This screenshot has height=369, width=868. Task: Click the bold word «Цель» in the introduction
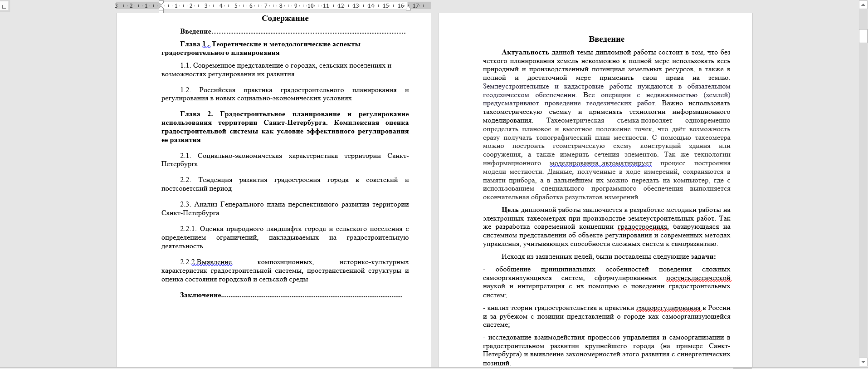[510, 210]
